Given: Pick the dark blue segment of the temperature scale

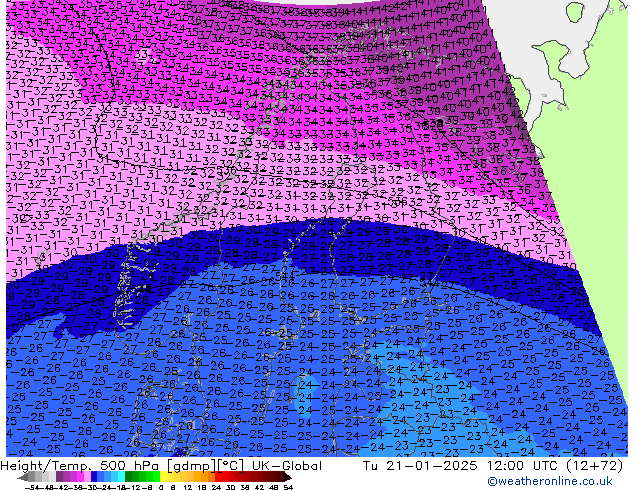Looking at the screenshot, I should pyautogui.click(x=94, y=477).
